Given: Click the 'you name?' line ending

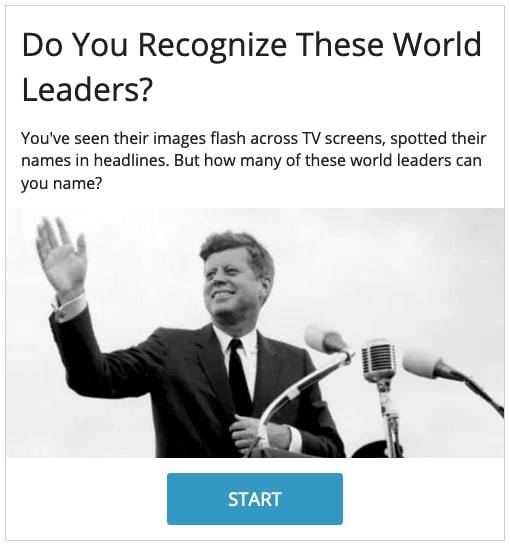Looking at the screenshot, I should click(x=62, y=183).
